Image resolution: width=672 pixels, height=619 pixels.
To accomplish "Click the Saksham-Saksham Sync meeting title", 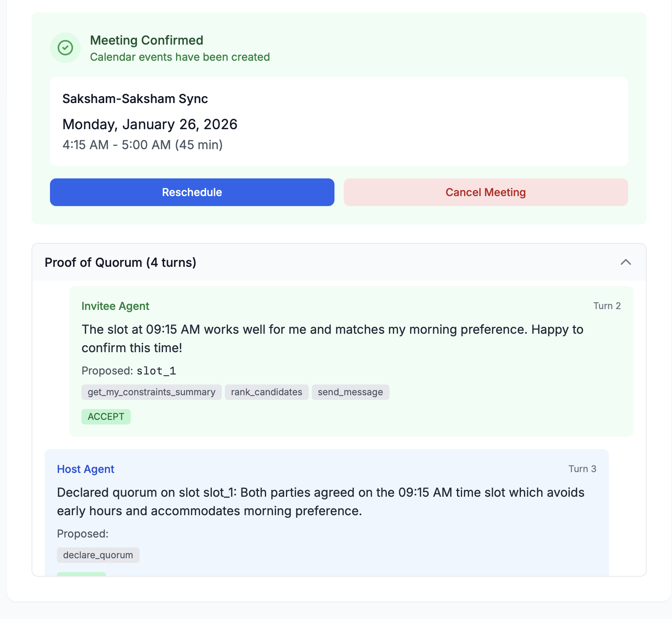I will click(x=135, y=99).
